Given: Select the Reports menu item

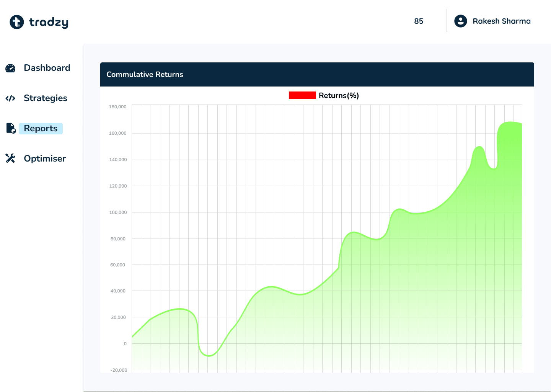Looking at the screenshot, I should [x=41, y=128].
